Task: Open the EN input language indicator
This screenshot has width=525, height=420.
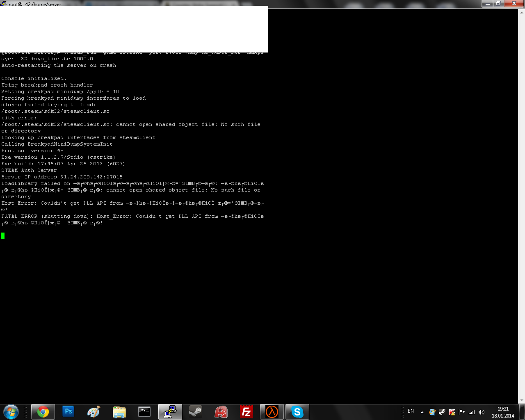Action: 411,411
